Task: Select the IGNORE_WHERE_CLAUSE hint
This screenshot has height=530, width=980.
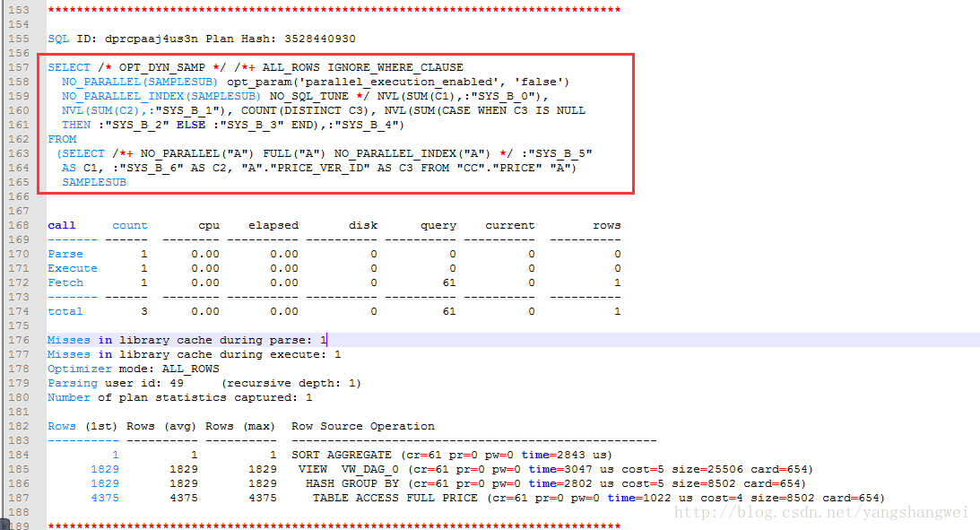Action: pos(395,67)
